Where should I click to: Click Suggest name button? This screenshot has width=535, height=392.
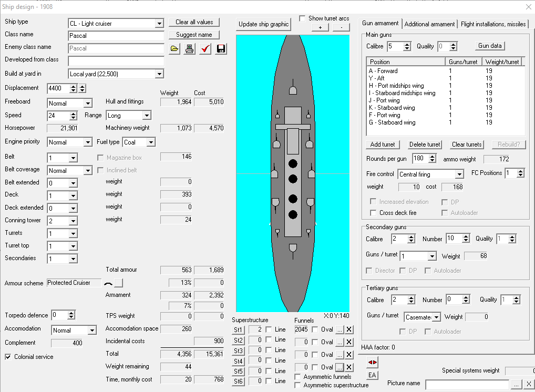(x=194, y=35)
